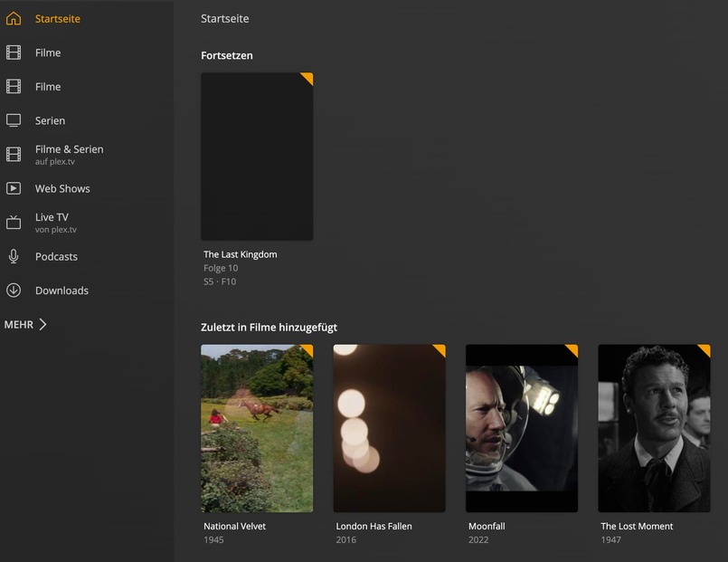This screenshot has width=728, height=562.
Task: Click the Moonfall title text
Action: 487,526
